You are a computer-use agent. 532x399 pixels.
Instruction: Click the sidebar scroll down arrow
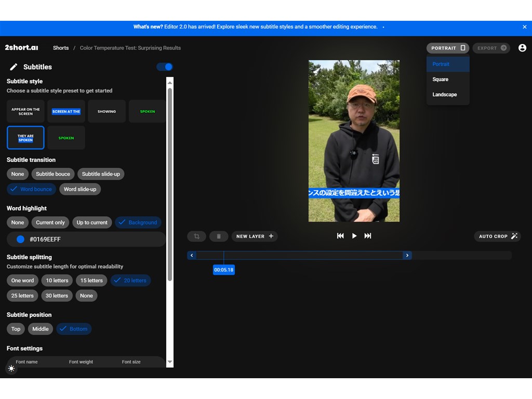(x=170, y=362)
